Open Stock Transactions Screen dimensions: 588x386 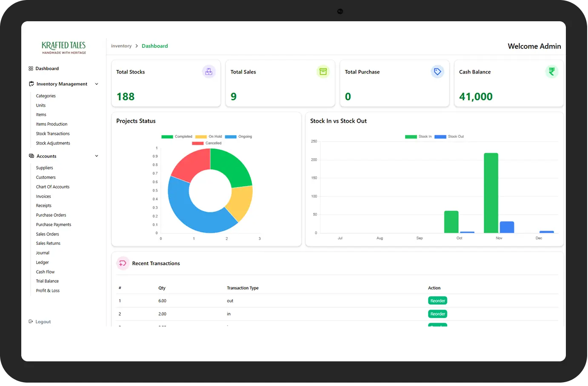53,133
